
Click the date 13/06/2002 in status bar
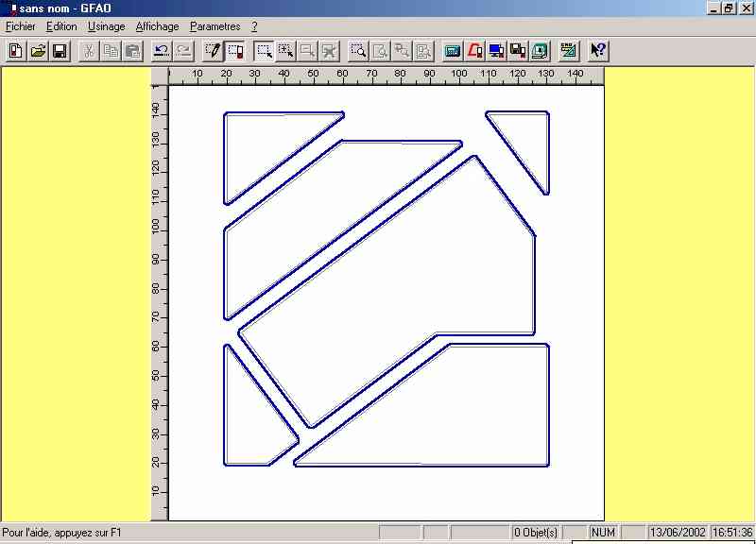[678, 533]
